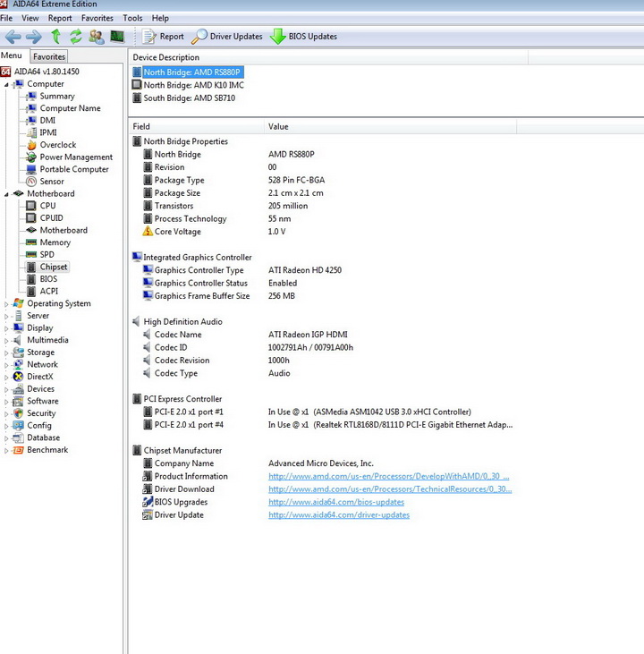The height and width of the screenshot is (654, 644).
Task: Expand the Devices tree node
Action: click(6, 389)
